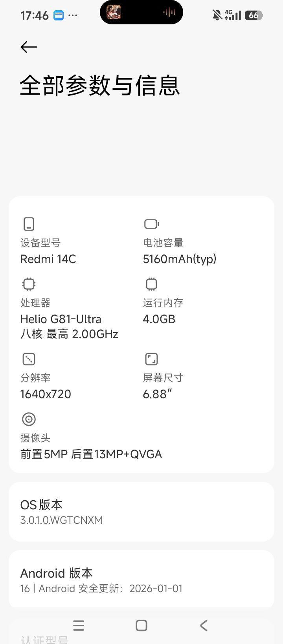Tap the processor chip icon
The height and width of the screenshot is (644, 283).
click(x=29, y=284)
